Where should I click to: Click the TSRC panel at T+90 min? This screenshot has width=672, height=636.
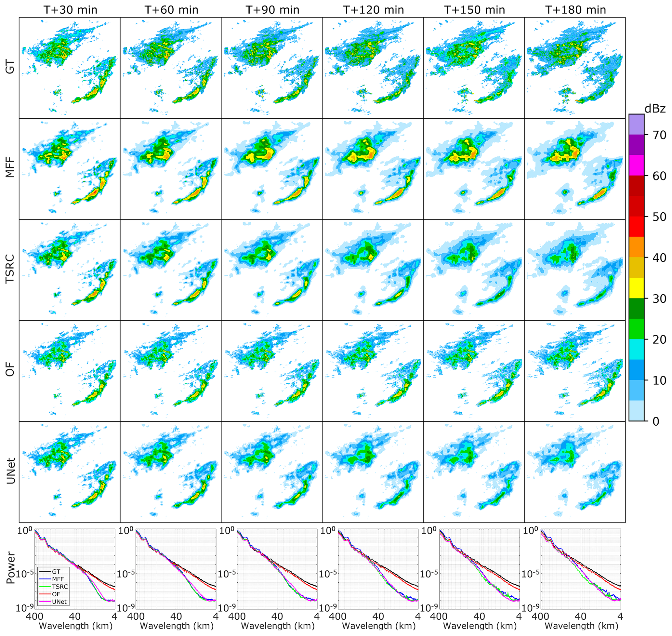click(271, 270)
